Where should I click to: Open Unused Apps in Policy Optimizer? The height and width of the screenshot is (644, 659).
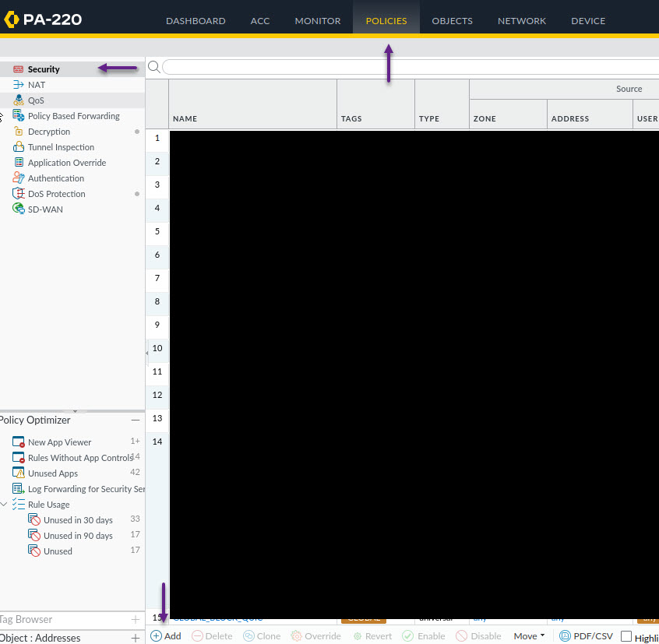coord(52,473)
